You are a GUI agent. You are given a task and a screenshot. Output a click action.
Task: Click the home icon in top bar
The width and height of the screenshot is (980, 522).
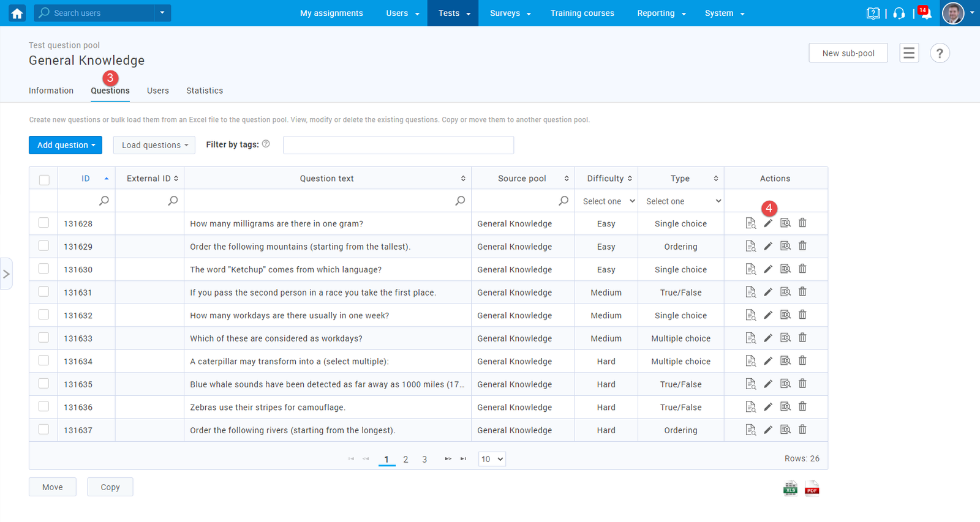17,13
